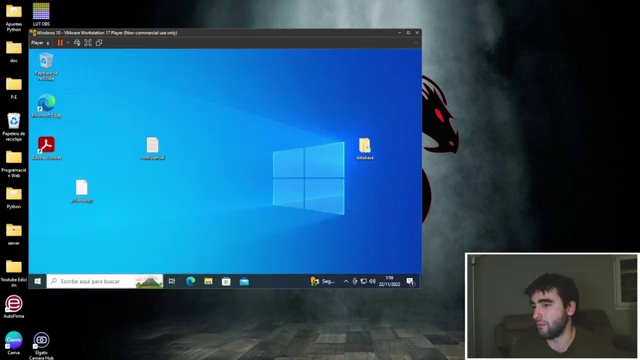Open AutoFirma on the host desktop
Screen dimensions: 640x360
(x=13, y=307)
